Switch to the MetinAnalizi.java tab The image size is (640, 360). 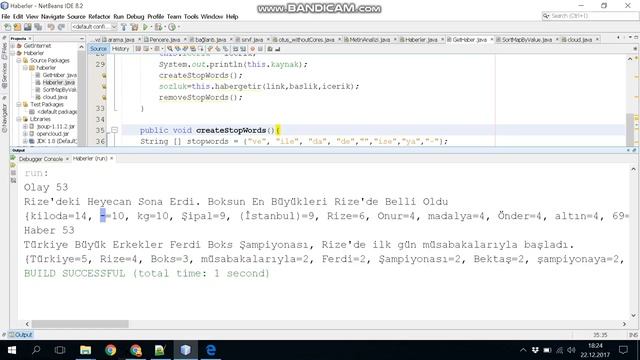point(370,40)
